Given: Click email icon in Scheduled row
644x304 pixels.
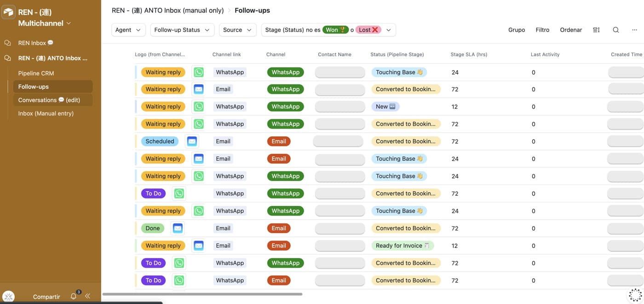Looking at the screenshot, I should 192,141.
